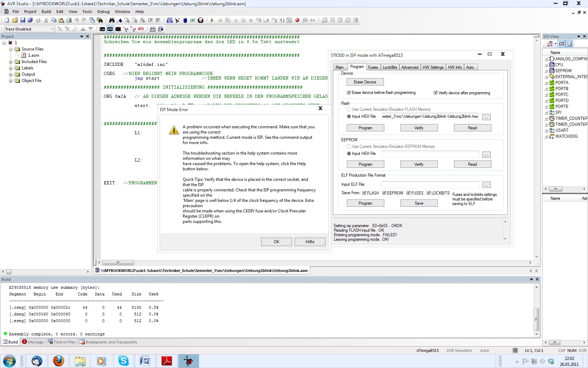Expand PORTA in I/O View
This screenshot has height=368, width=588.
546,83
